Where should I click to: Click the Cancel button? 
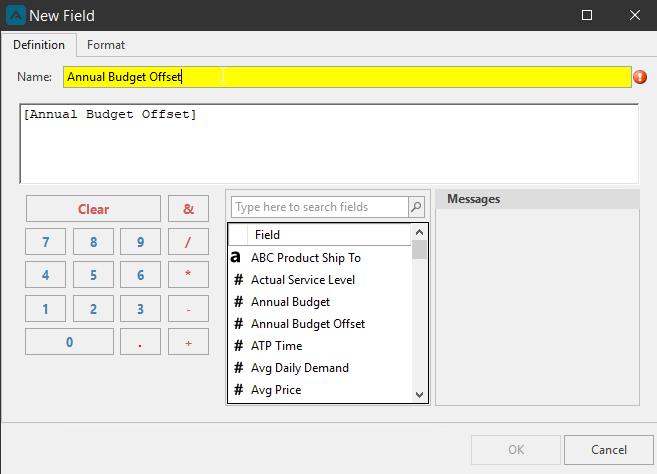(x=609, y=450)
